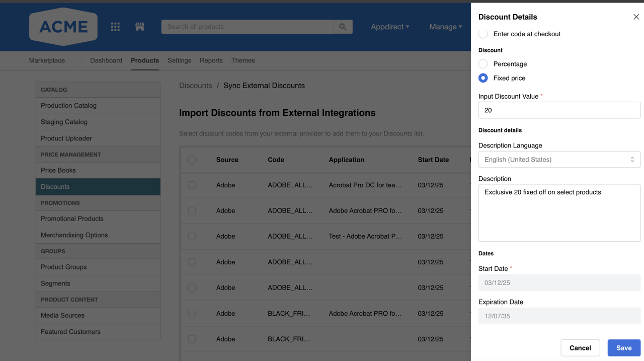Image resolution: width=644 pixels, height=361 pixels.
Task: Click the ACME logo
Action: 63,27
